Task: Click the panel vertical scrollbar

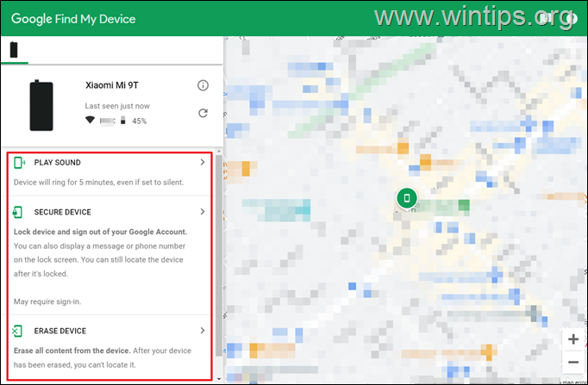Action: pos(219,256)
